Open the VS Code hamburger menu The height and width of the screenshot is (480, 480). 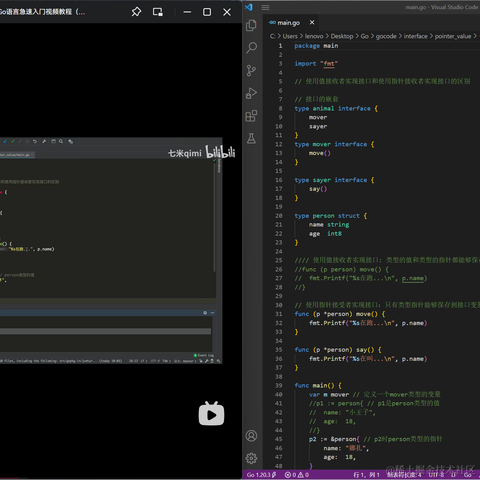point(265,7)
